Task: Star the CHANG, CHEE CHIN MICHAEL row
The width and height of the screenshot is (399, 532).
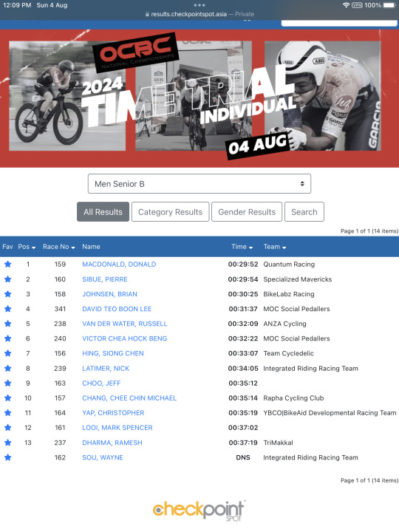Action: (x=8, y=398)
